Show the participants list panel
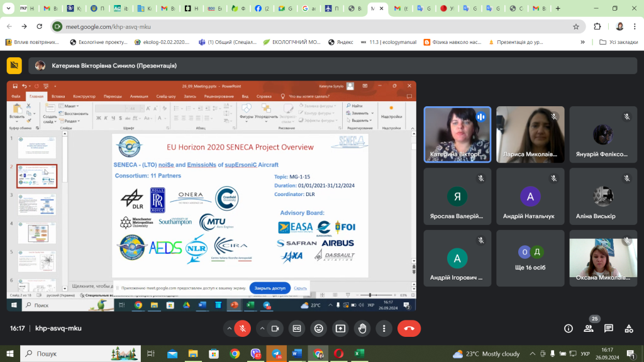The width and height of the screenshot is (644, 362). 589,328
